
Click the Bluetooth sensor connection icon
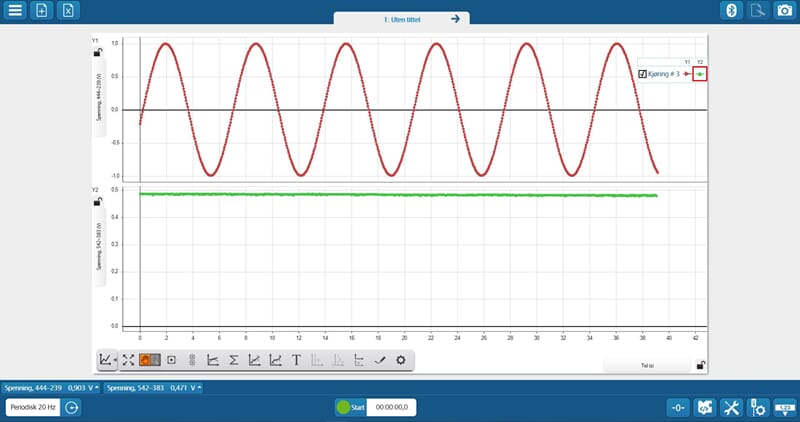[731, 10]
